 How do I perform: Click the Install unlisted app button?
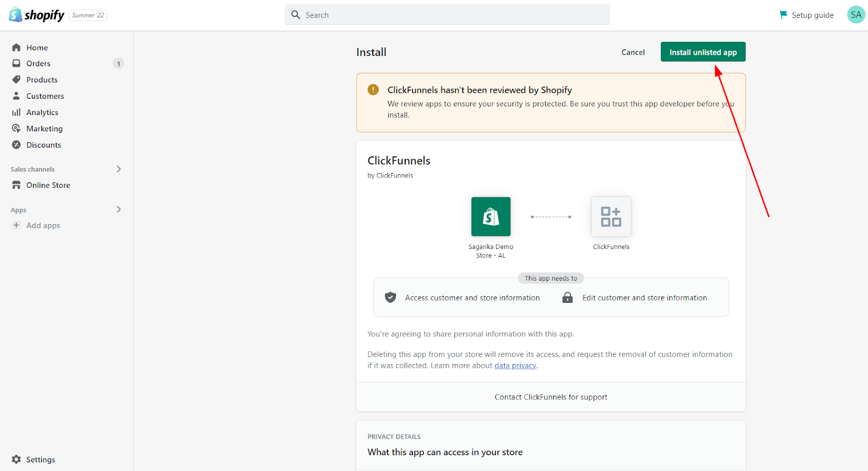point(703,52)
